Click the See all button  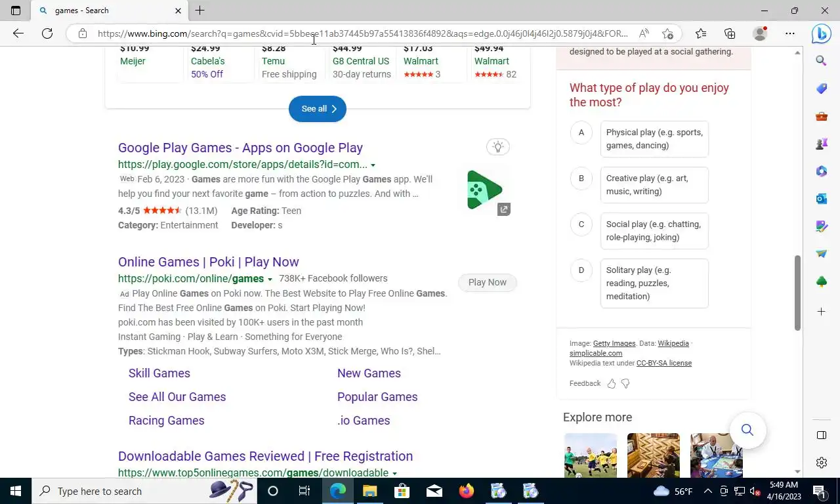click(x=318, y=109)
